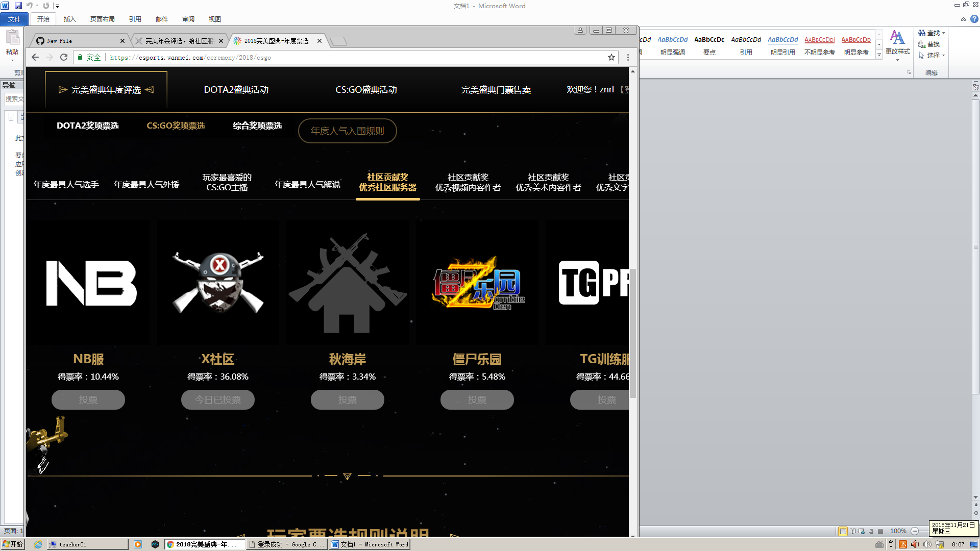Open the 插入 ribbon tab
Image resolution: width=980 pixels, height=551 pixels.
(x=69, y=19)
